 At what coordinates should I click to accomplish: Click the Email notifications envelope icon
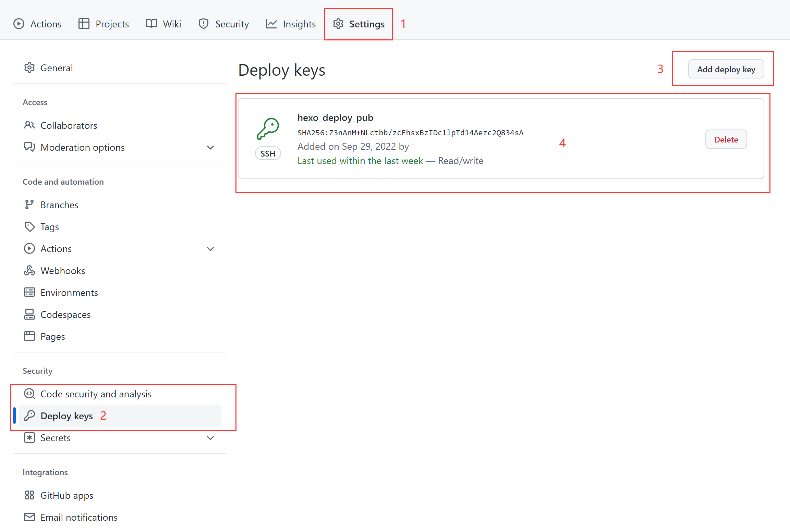tap(29, 517)
